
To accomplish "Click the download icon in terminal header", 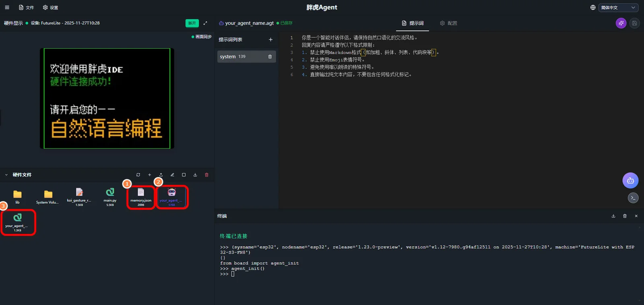I will click(613, 216).
